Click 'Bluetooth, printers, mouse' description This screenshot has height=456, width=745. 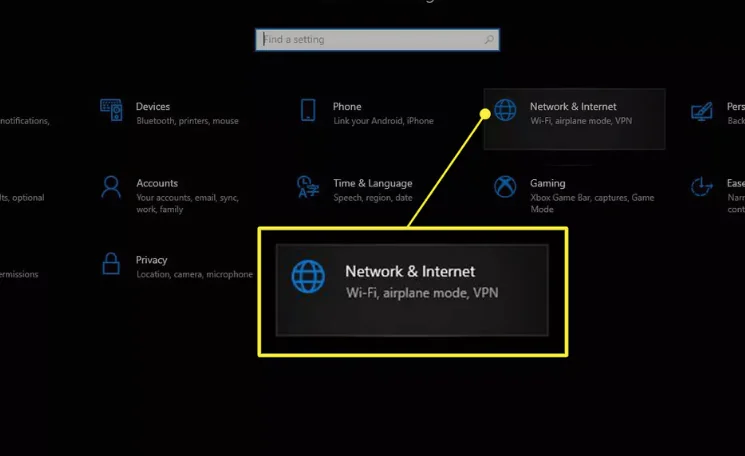[187, 121]
